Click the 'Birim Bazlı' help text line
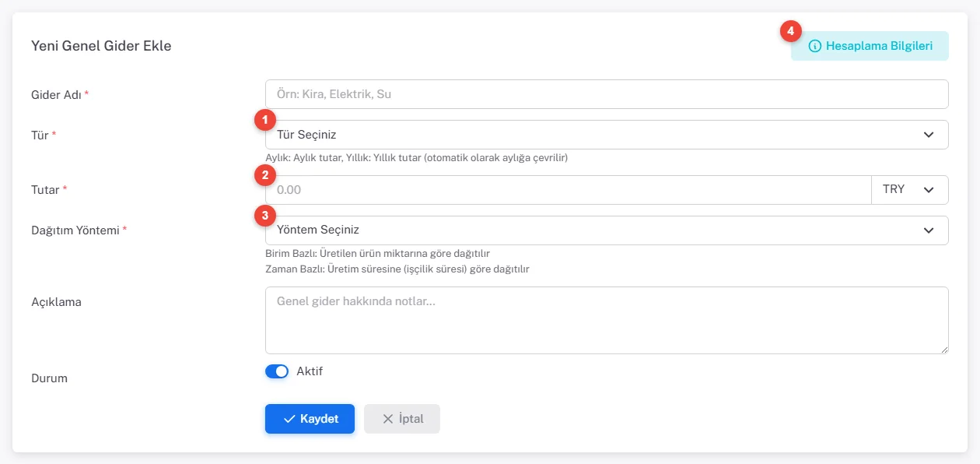Viewport: 980px width, 464px height. tap(377, 254)
